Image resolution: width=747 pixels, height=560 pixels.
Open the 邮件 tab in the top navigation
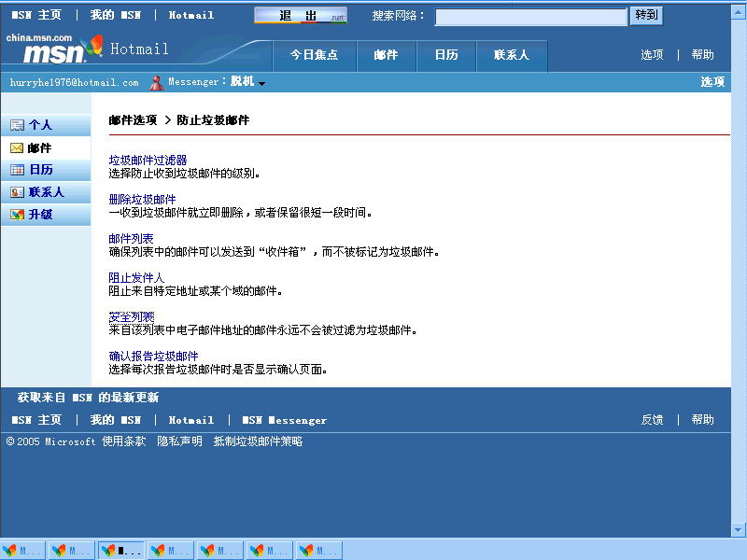click(387, 55)
